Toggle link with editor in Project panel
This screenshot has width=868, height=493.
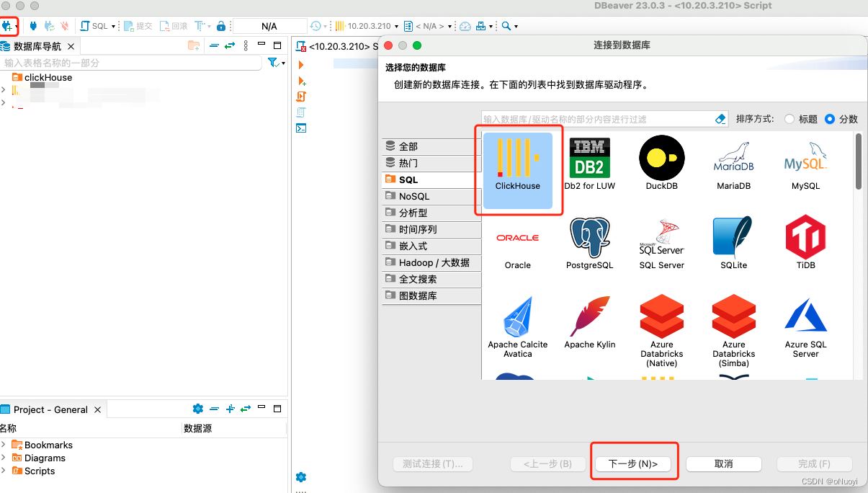246,409
